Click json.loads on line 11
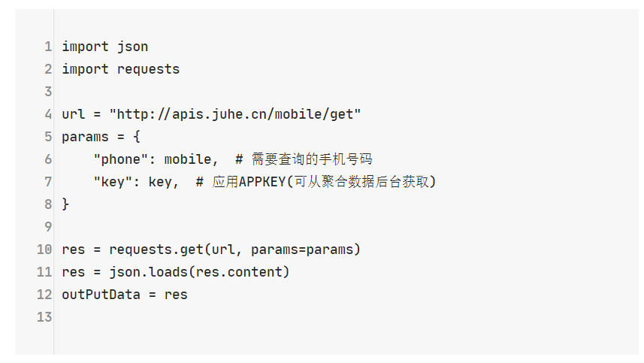 point(148,272)
